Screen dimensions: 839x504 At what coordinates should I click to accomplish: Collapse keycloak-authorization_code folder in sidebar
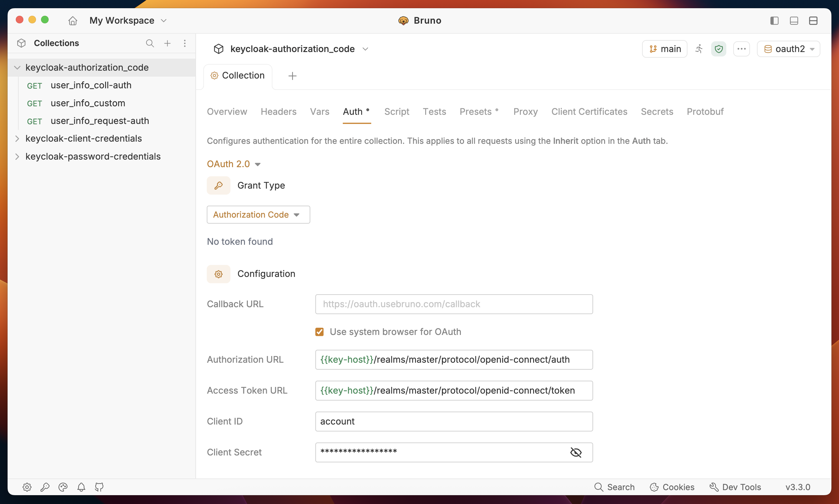(17, 67)
